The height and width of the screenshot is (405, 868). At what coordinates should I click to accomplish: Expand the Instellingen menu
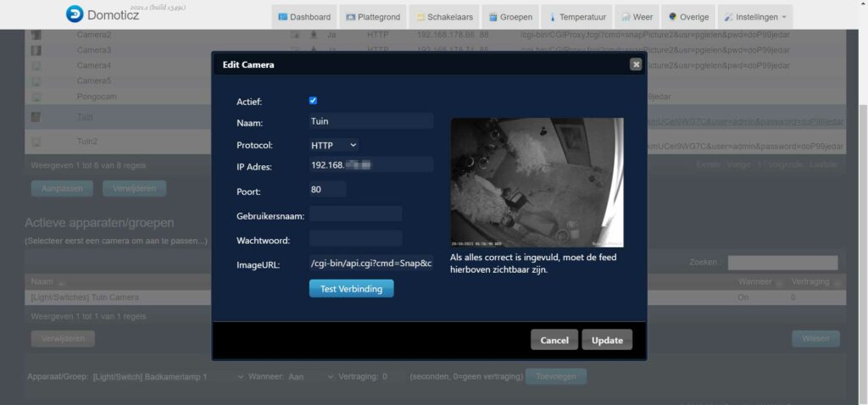pos(754,17)
